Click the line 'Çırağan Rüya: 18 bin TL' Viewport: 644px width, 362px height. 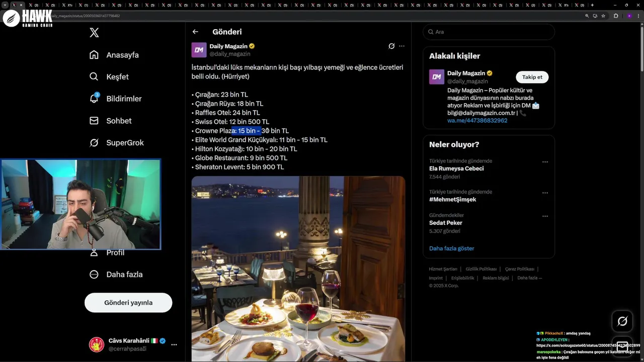[x=227, y=104]
